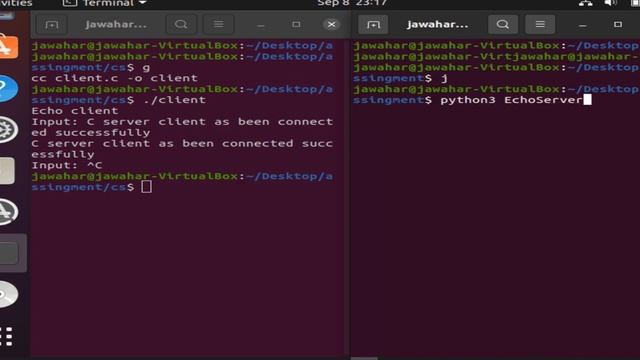
Task: Open Software Updater from the dock
Action: [8, 211]
